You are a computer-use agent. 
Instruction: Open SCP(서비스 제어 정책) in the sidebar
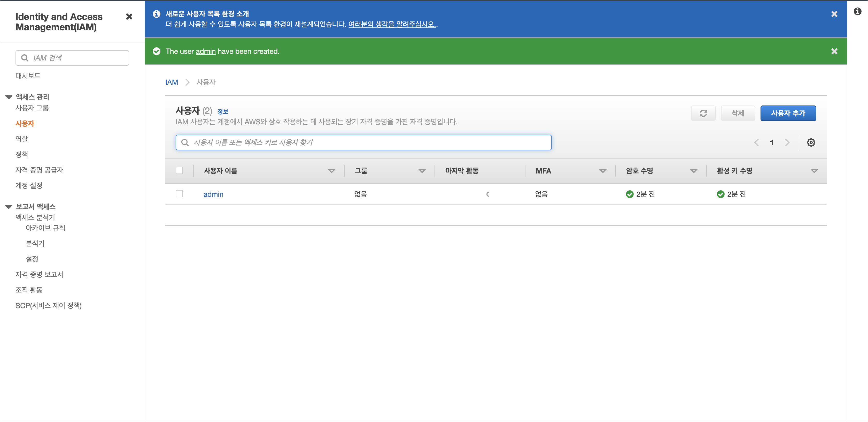tap(49, 306)
